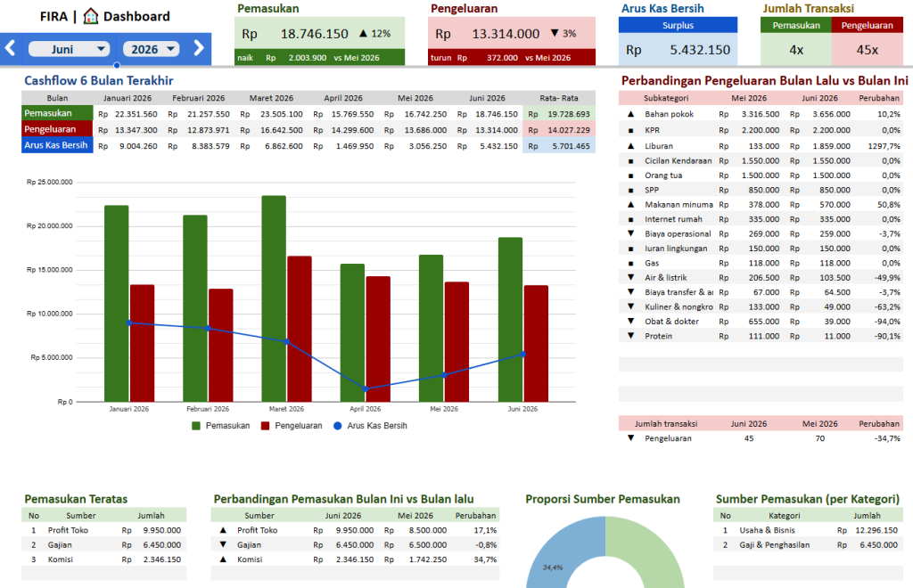Click the red Pengeluaran legend swatch
The height and width of the screenshot is (588, 913).
tap(266, 426)
